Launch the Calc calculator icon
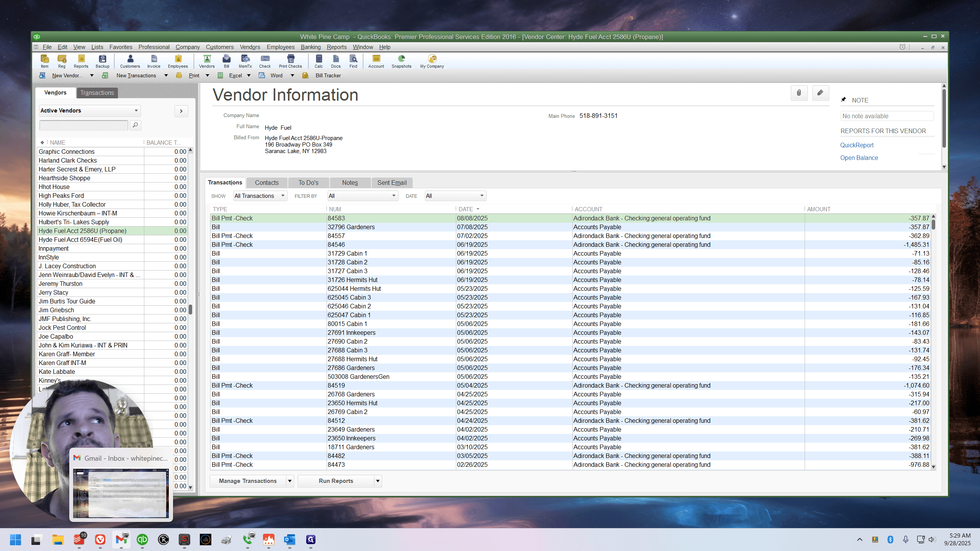This screenshot has width=980, height=551. pyautogui.click(x=318, y=61)
